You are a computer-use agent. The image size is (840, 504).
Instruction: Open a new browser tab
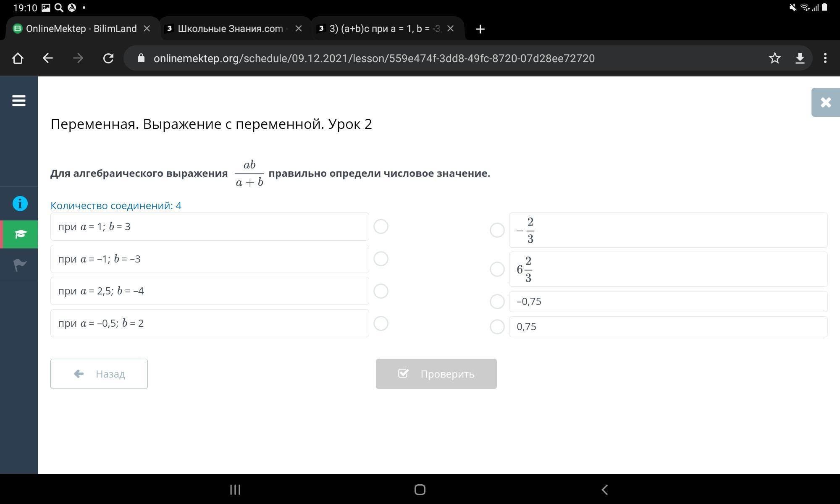tap(480, 29)
